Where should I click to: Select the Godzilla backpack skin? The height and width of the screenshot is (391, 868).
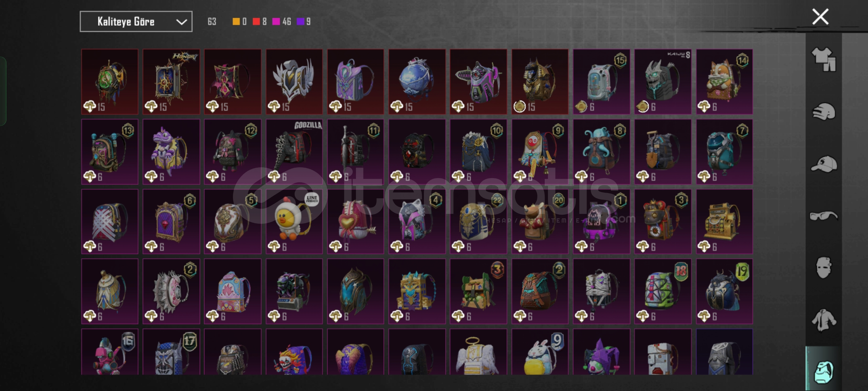point(294,152)
